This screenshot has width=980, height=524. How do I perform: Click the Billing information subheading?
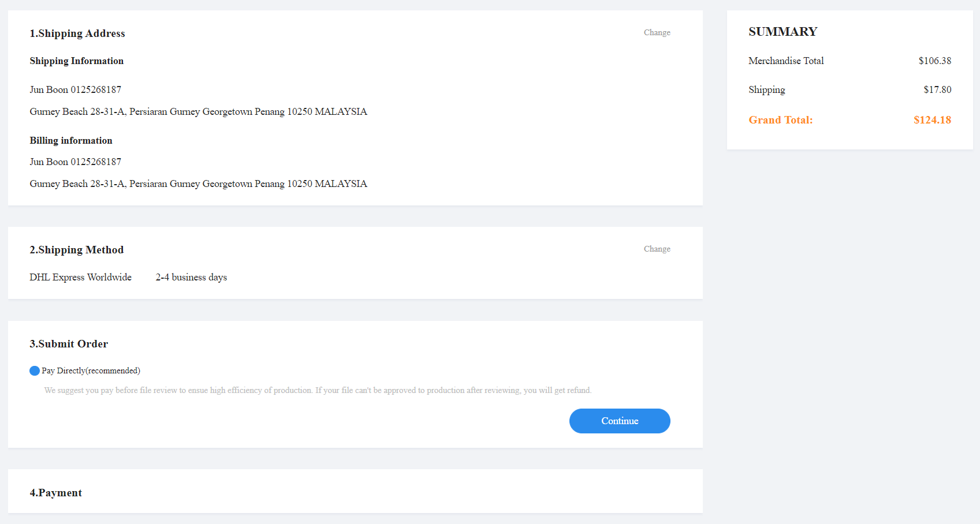pyautogui.click(x=71, y=140)
